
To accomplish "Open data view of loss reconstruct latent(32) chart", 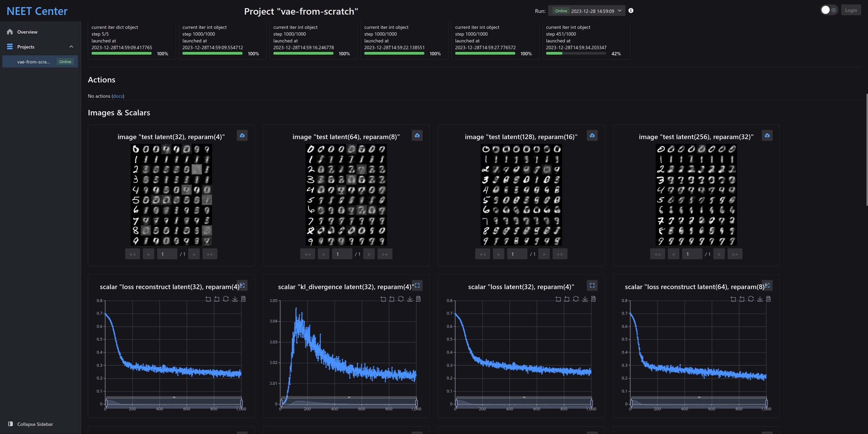I will 244,299.
